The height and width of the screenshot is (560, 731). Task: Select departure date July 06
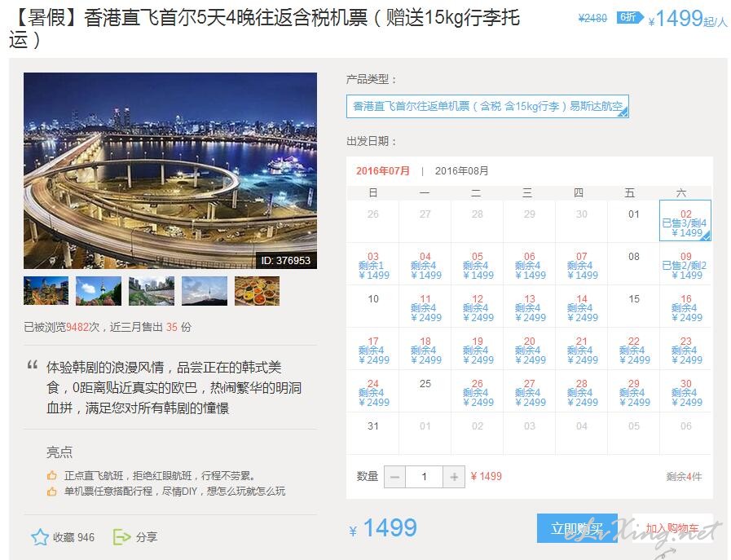pyautogui.click(x=530, y=264)
